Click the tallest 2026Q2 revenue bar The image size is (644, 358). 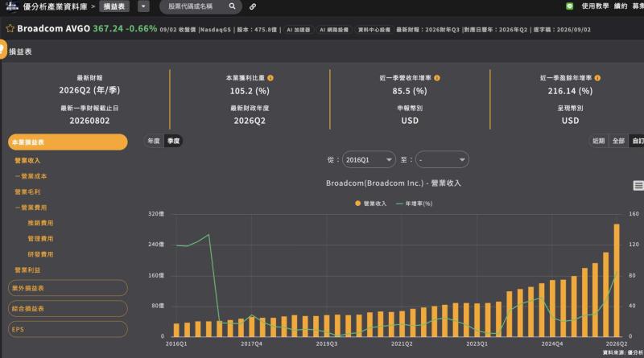[617, 280]
